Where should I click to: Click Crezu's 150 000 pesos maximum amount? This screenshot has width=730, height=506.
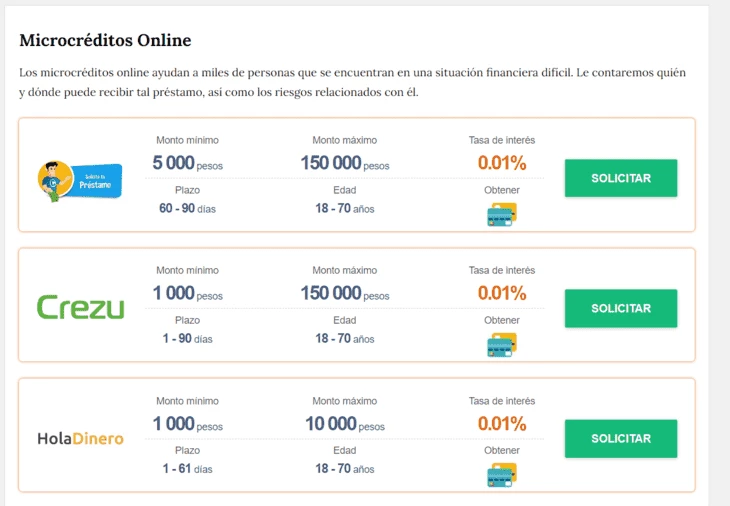345,294
